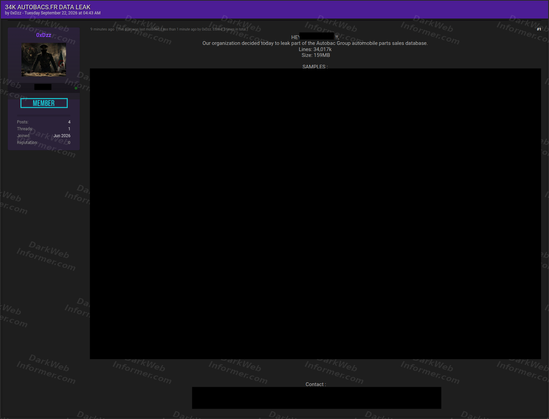Viewport: 549px width, 419px height.
Task: Select the thread title '34K AUTOBACS.FR DATA LEAK'
Action: coord(48,7)
